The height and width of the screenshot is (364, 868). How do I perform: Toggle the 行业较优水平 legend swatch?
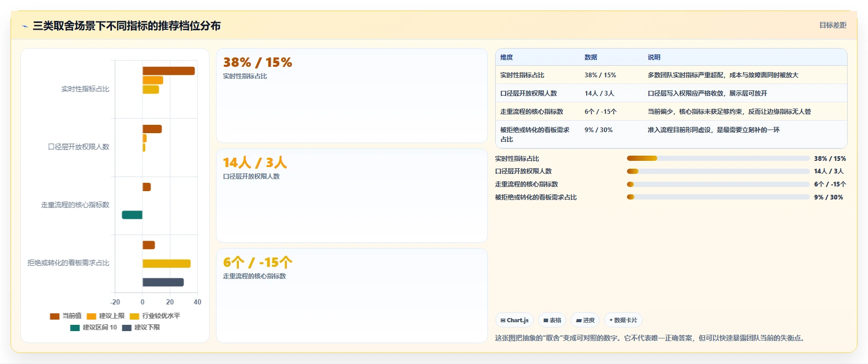point(134,316)
